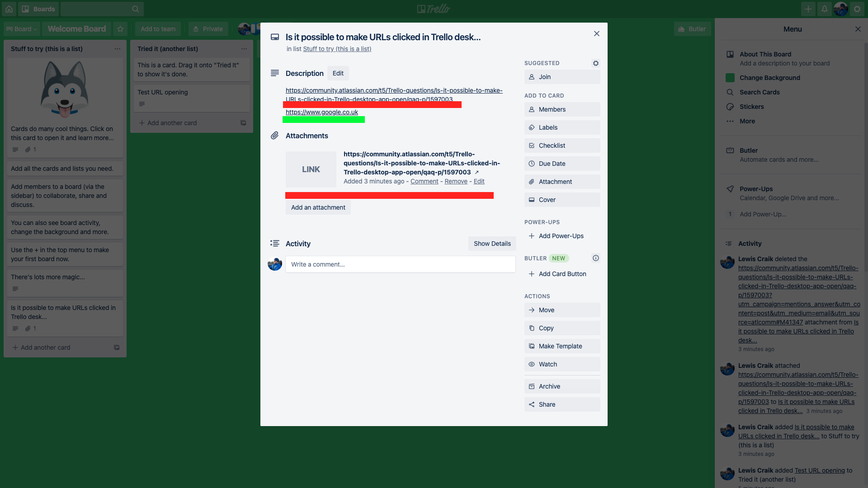Toggle Watch on this card
Image resolution: width=868 pixels, height=488 pixels.
coord(562,364)
